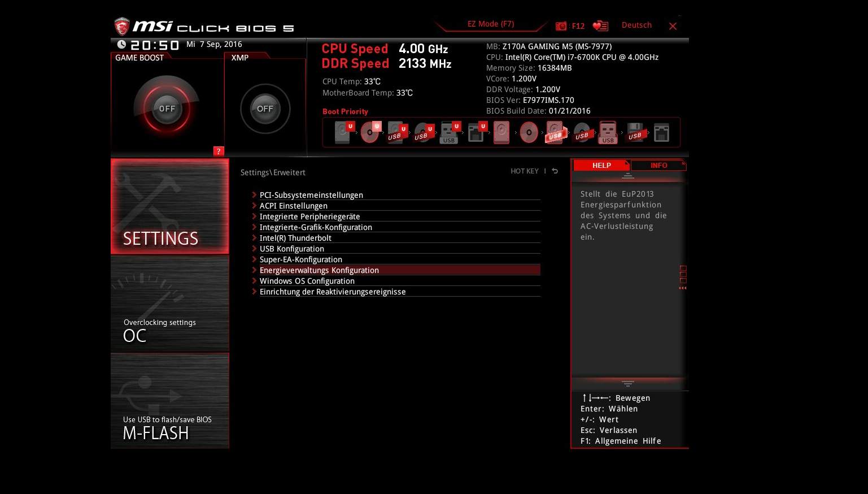Select the network boot device icon at the end
Screen dimensions: 868x494
(x=661, y=132)
